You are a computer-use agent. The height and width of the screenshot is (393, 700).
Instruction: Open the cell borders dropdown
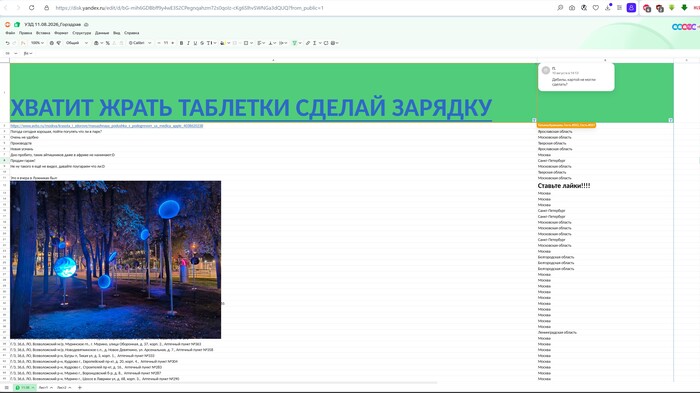[x=248, y=43]
